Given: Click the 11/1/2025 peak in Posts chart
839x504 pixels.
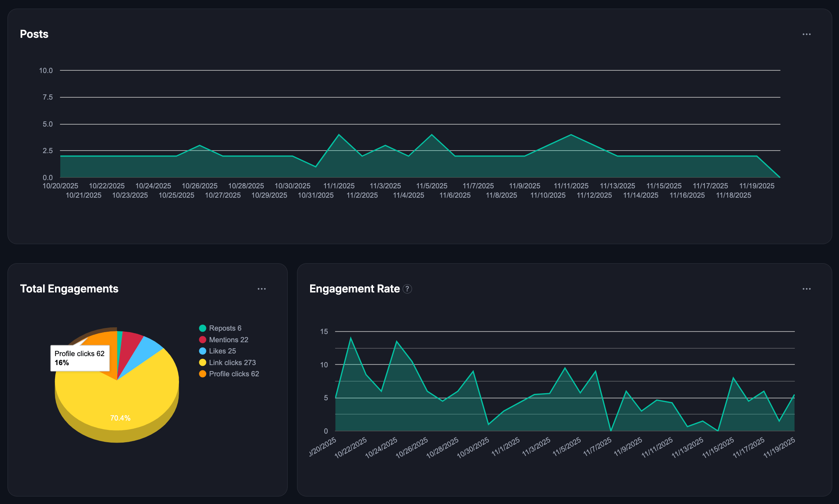Looking at the screenshot, I should coord(339,135).
